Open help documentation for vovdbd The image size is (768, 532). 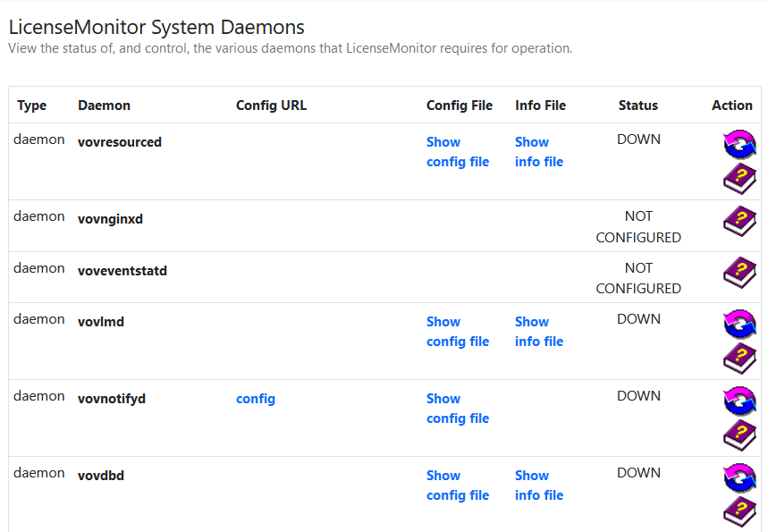click(x=739, y=511)
